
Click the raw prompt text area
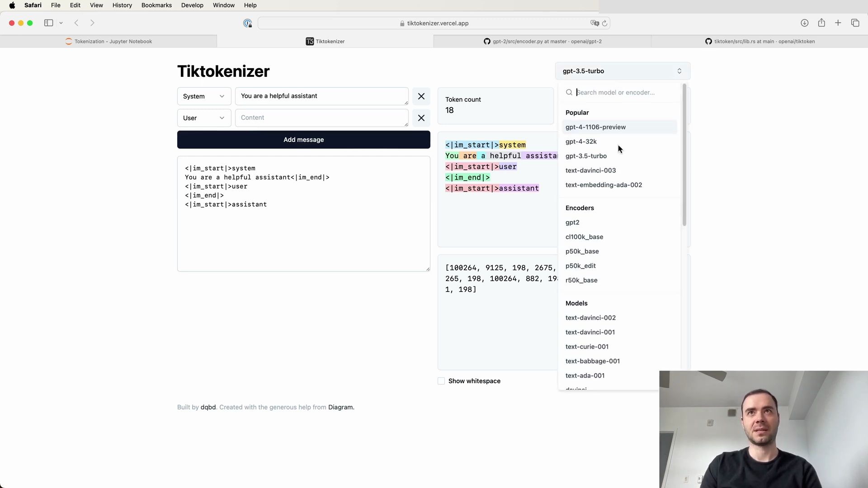(303, 214)
